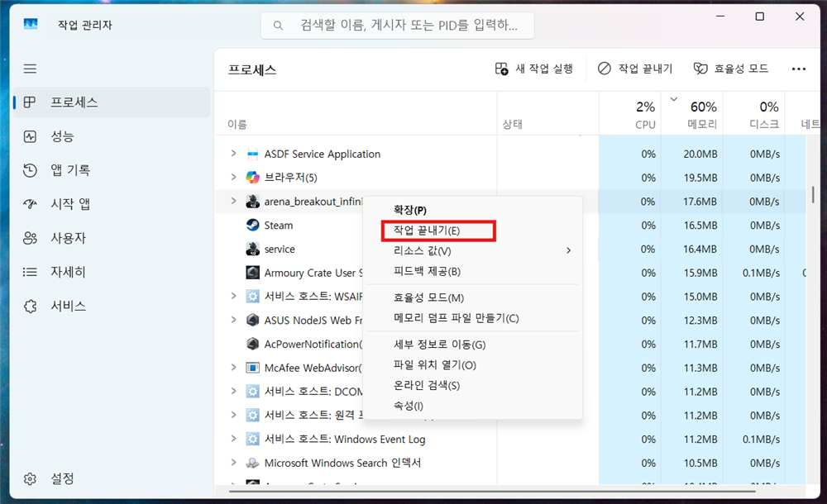Expand Microsoft Windows Search 인덱서 row
The image size is (827, 504).
pyautogui.click(x=233, y=463)
